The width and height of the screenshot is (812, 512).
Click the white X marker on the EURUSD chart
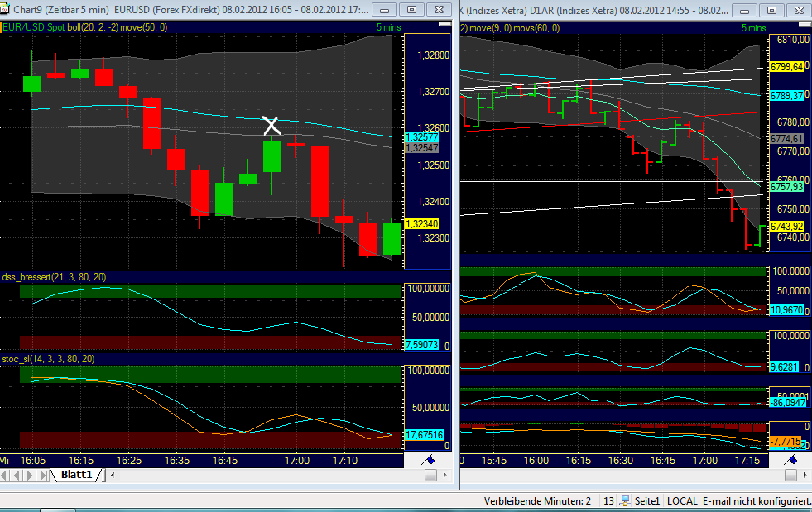click(271, 127)
